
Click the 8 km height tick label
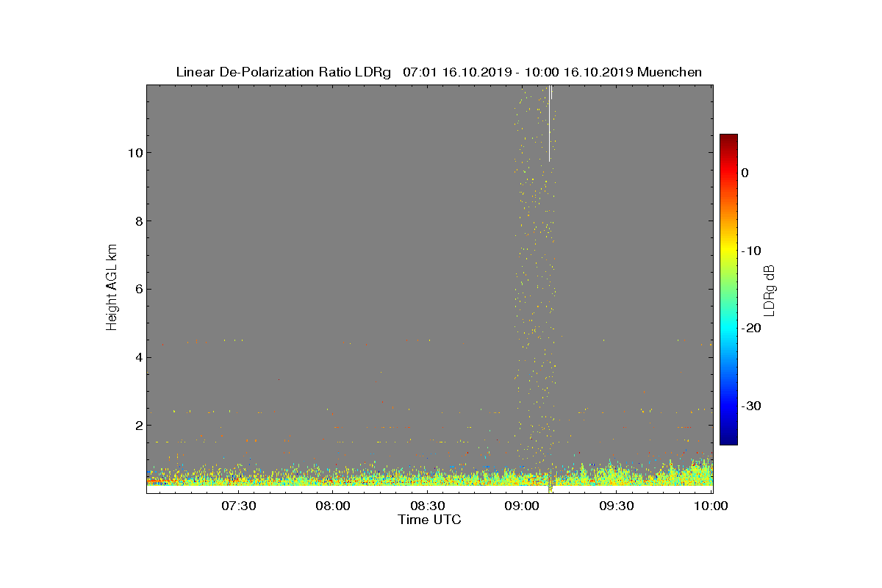(x=138, y=220)
